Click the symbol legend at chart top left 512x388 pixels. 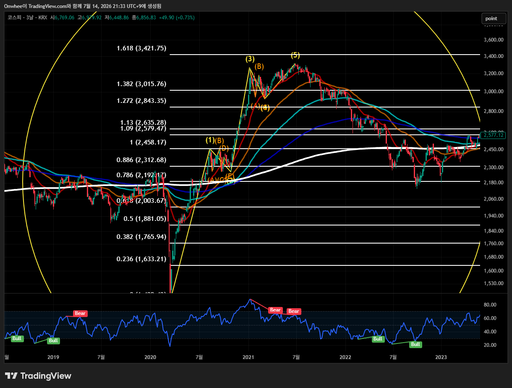pos(27,17)
